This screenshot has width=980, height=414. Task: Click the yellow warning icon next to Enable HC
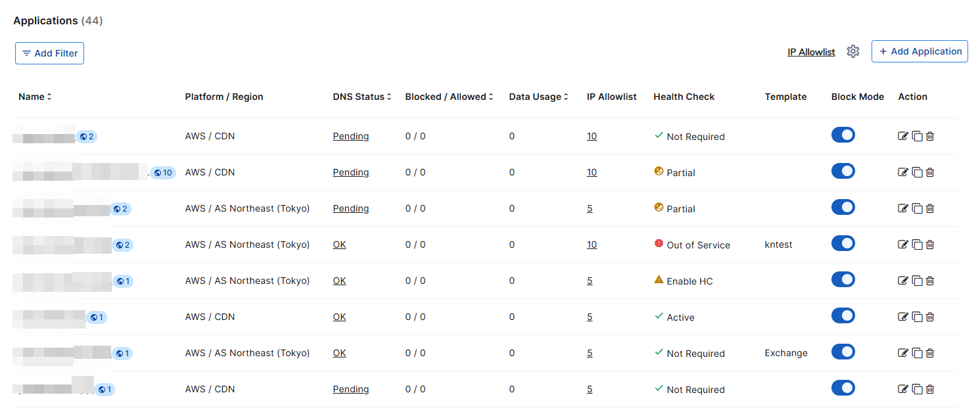click(x=659, y=280)
